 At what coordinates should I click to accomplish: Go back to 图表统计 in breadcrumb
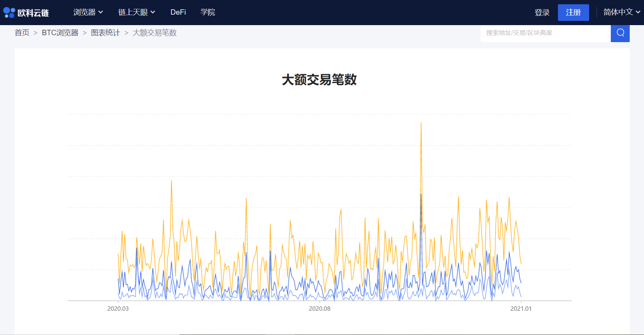click(105, 33)
